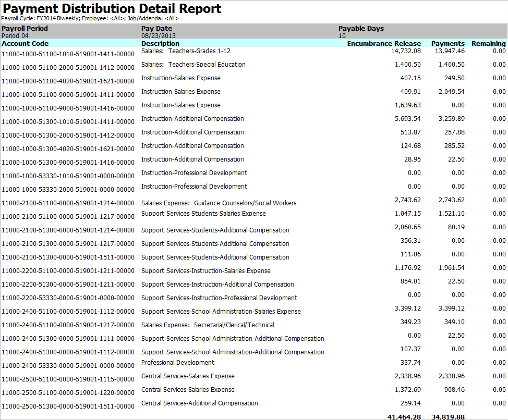Screen dimensions: 508x420
Task: Click the Payable Days header label
Action: click(361, 29)
